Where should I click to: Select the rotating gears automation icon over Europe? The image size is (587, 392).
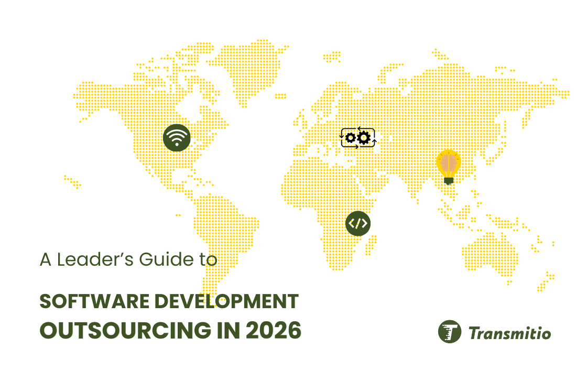click(x=357, y=137)
